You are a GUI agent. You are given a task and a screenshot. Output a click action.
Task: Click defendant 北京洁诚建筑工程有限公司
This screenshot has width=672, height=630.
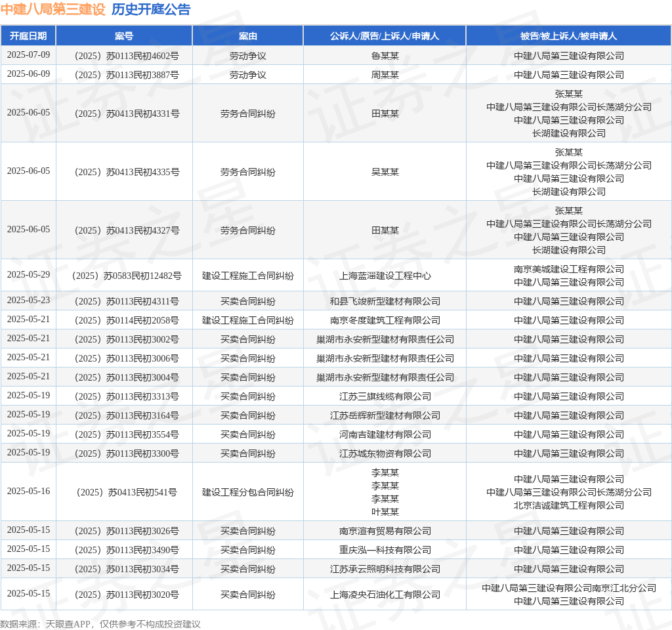pyautogui.click(x=569, y=505)
